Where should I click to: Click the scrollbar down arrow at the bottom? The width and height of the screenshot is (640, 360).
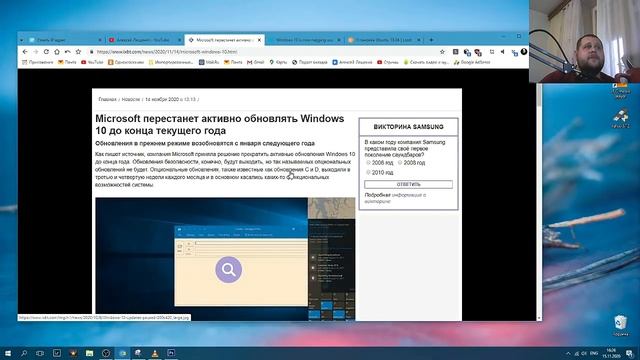pos(539,318)
